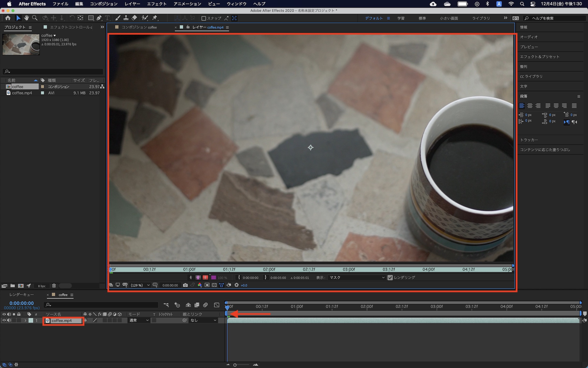Enable the スナップ (Snap) checkbox
The height and width of the screenshot is (368, 588).
pos(203,18)
